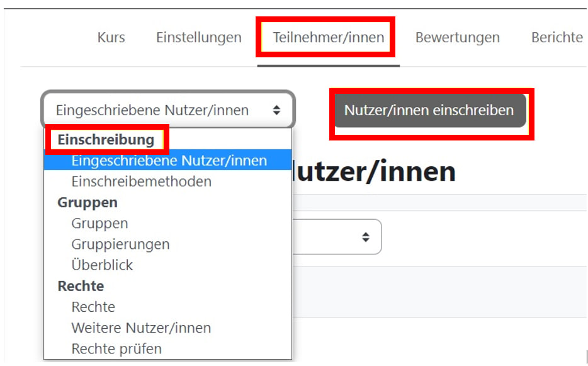Open the Kurs tab

(111, 37)
